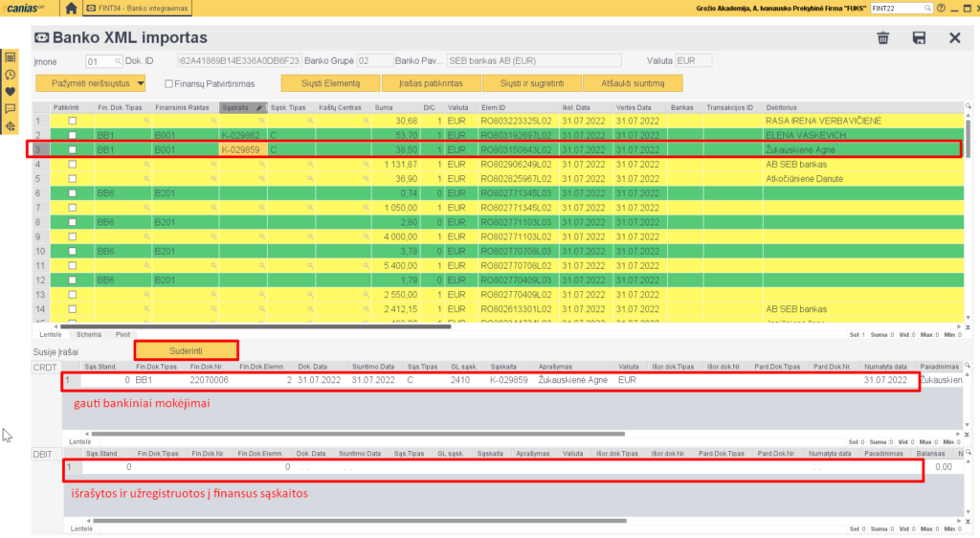
Task: Click the trash delete icon
Action: point(882,38)
